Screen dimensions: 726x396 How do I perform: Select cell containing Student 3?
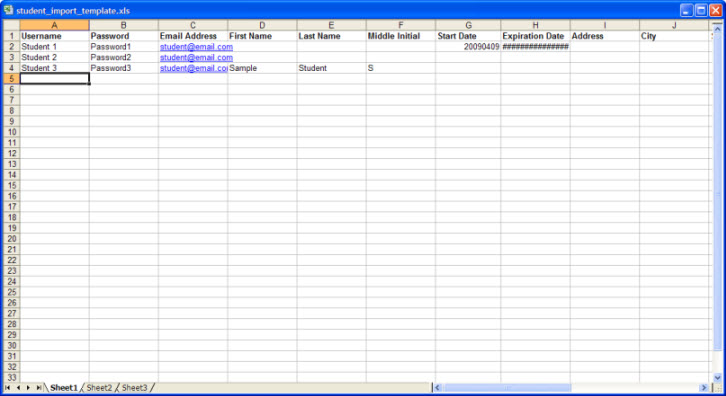coord(54,68)
